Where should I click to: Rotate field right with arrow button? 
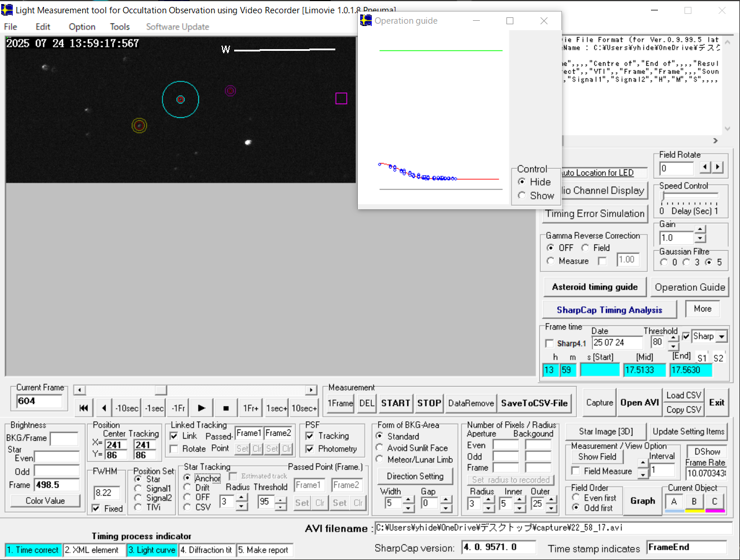[x=717, y=167]
